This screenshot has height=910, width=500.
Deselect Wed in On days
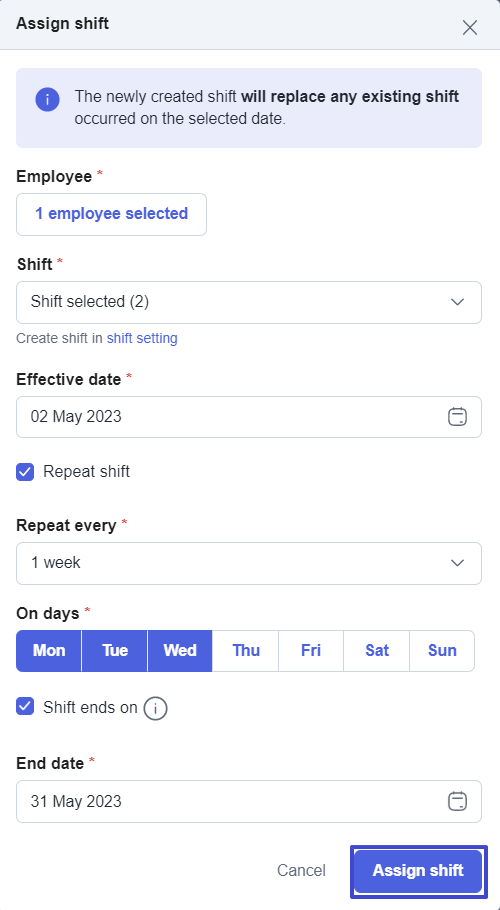tap(180, 651)
